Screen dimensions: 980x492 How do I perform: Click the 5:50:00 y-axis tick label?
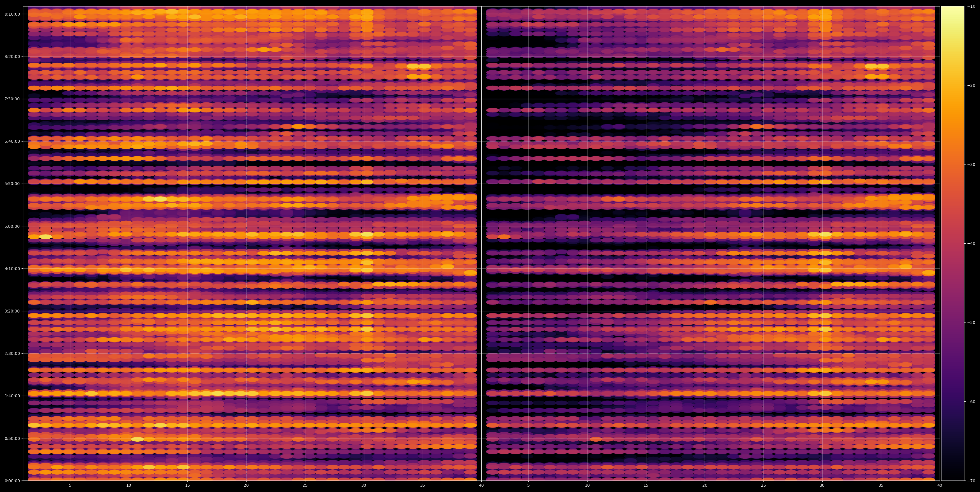[x=12, y=184]
